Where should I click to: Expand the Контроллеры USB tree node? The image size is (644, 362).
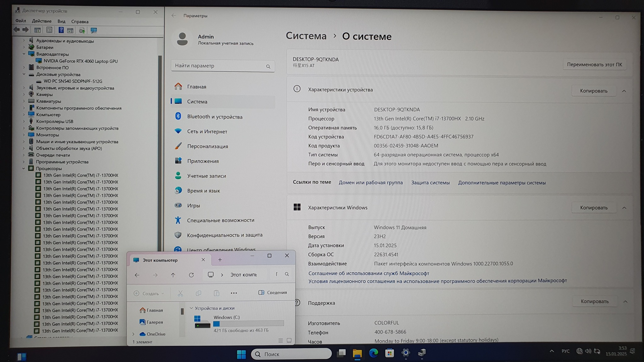(x=24, y=121)
